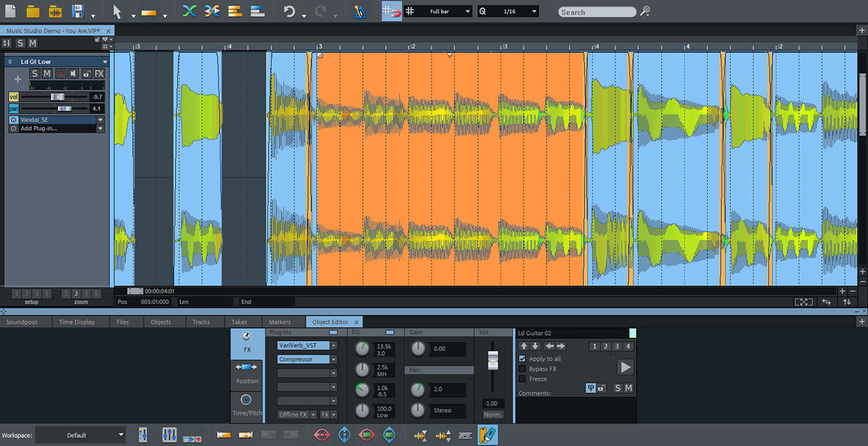Toggle the metronome icon
868x446 pixels.
tap(360, 12)
